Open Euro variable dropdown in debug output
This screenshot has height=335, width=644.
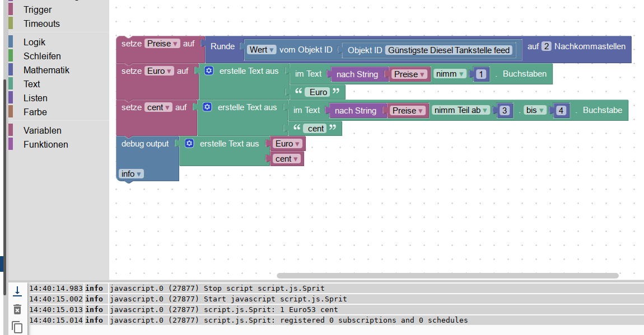287,144
